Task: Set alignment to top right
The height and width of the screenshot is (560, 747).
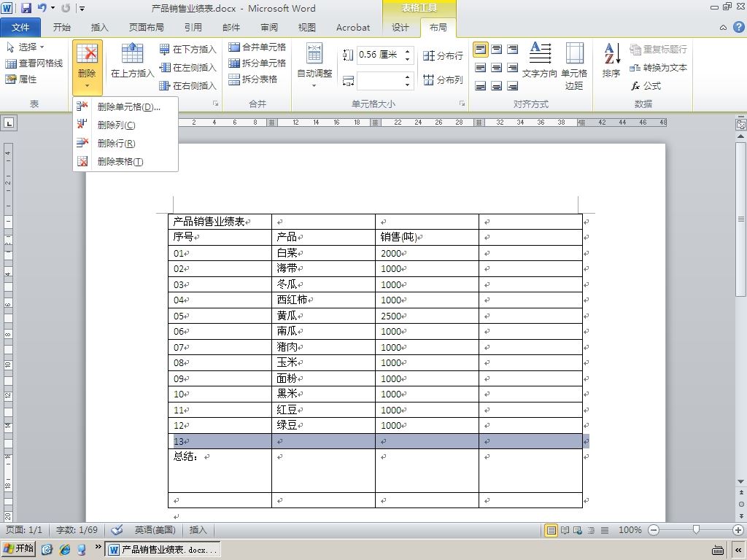Action: [x=513, y=49]
